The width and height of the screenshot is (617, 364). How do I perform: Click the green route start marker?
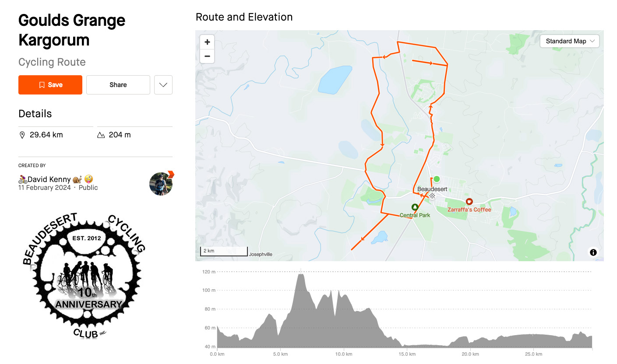click(437, 179)
